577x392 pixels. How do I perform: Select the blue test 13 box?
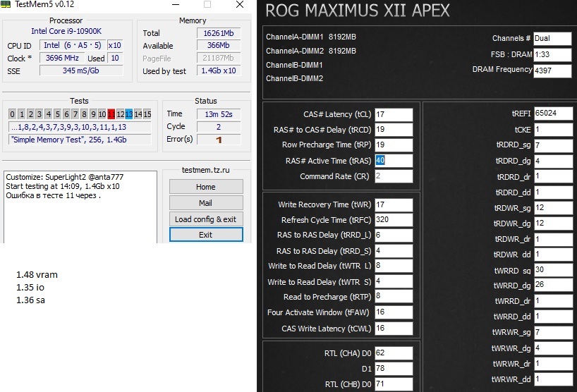[x=129, y=114]
